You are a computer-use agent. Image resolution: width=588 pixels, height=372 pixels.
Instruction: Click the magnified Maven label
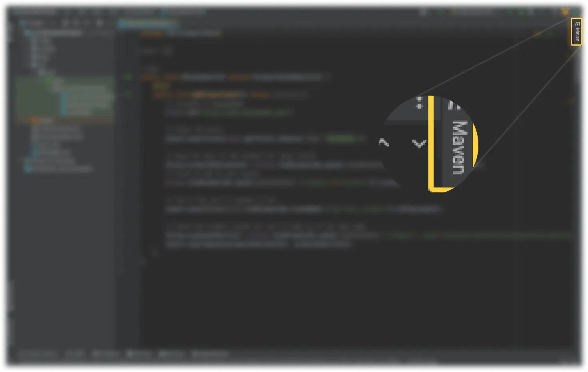pos(459,147)
